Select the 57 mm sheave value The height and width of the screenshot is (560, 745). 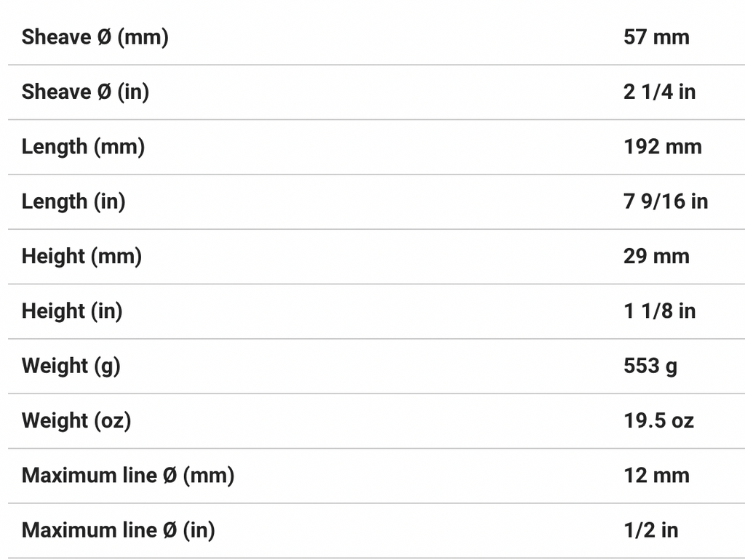tap(656, 37)
